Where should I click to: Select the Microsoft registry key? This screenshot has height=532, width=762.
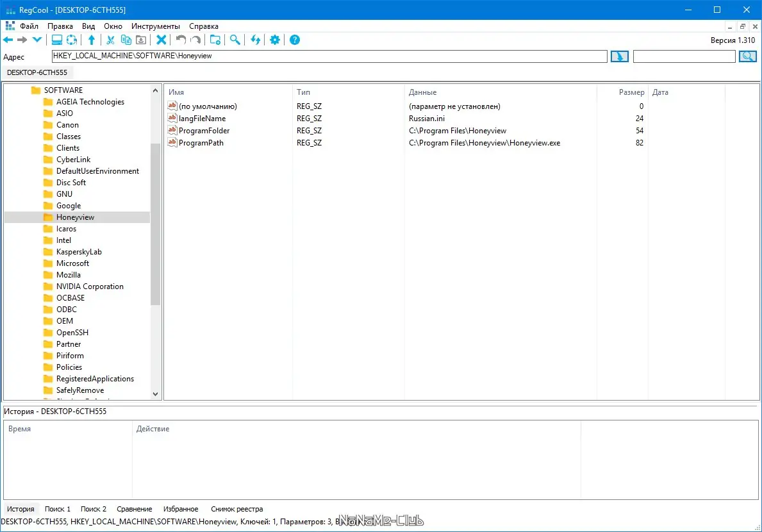coord(72,263)
